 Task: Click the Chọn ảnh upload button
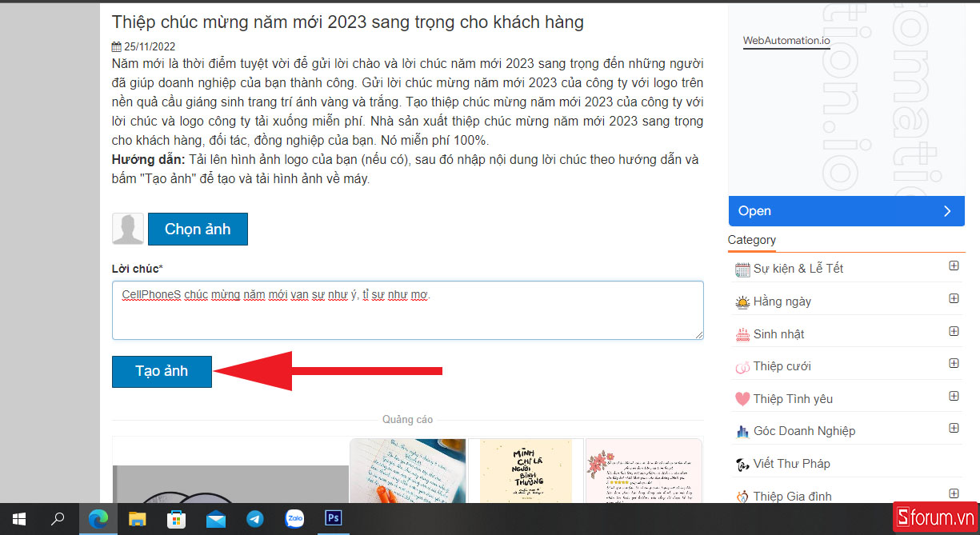pos(198,229)
